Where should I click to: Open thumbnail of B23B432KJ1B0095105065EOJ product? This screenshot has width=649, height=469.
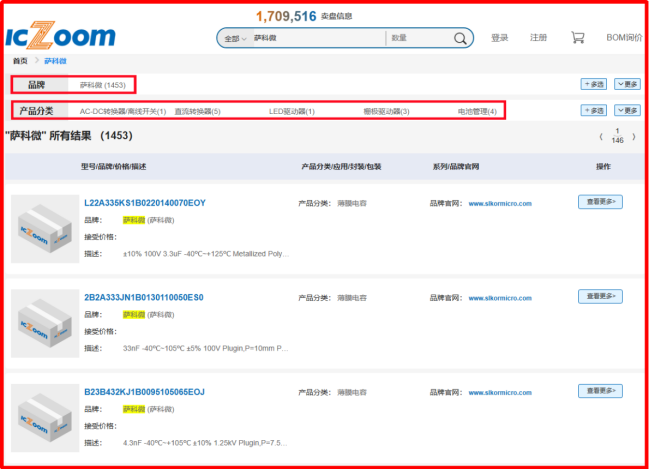(x=45, y=416)
